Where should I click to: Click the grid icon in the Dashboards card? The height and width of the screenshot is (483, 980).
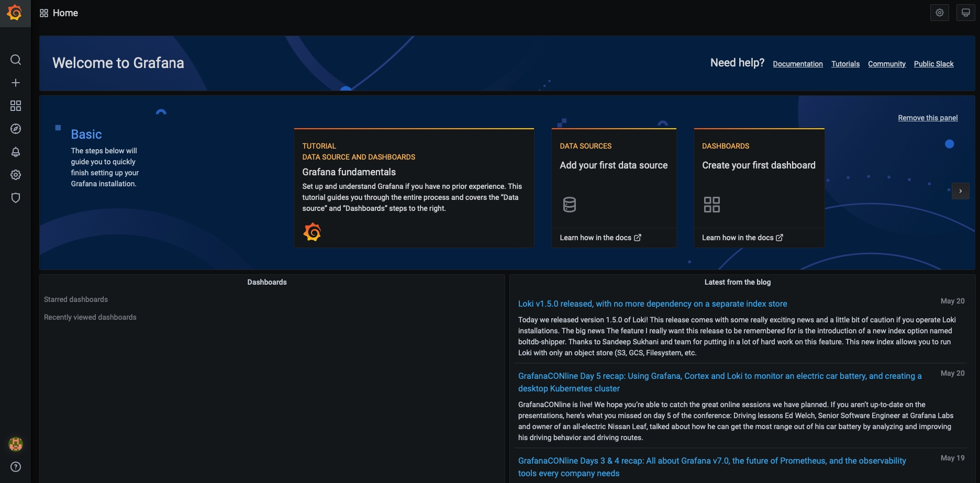pos(712,205)
